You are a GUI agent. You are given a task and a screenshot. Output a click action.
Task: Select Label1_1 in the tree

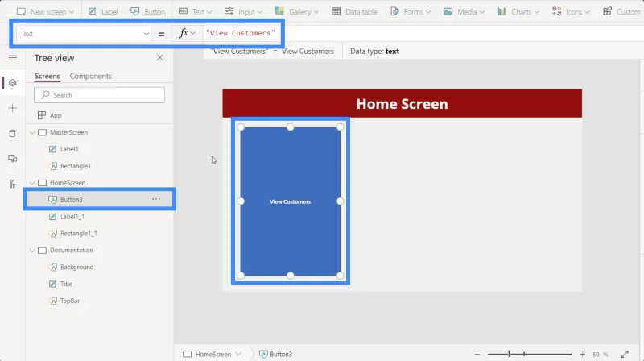[72, 217]
